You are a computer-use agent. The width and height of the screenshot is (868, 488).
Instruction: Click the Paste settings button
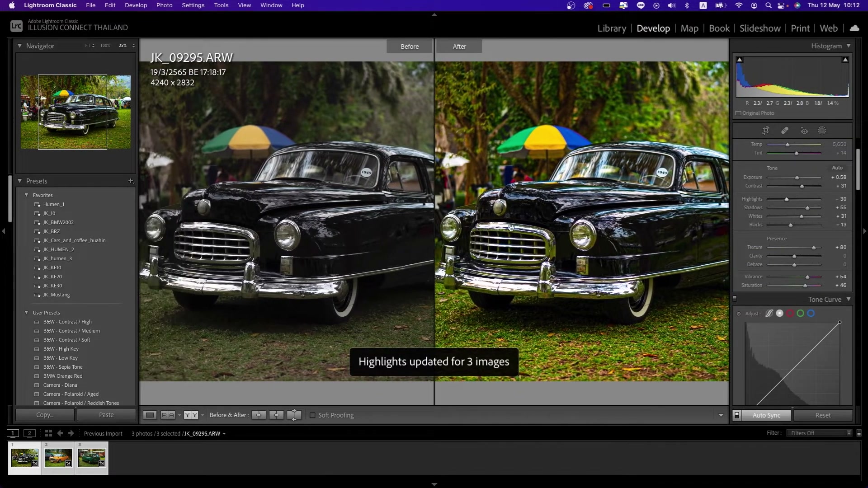pyautogui.click(x=106, y=415)
